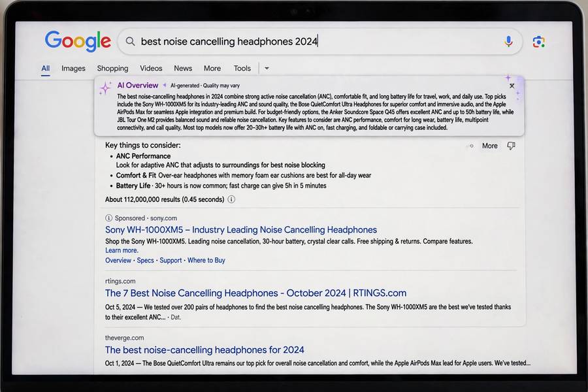Switch to the Shopping tab
Viewport: 588px width, 392px height.
tap(112, 68)
